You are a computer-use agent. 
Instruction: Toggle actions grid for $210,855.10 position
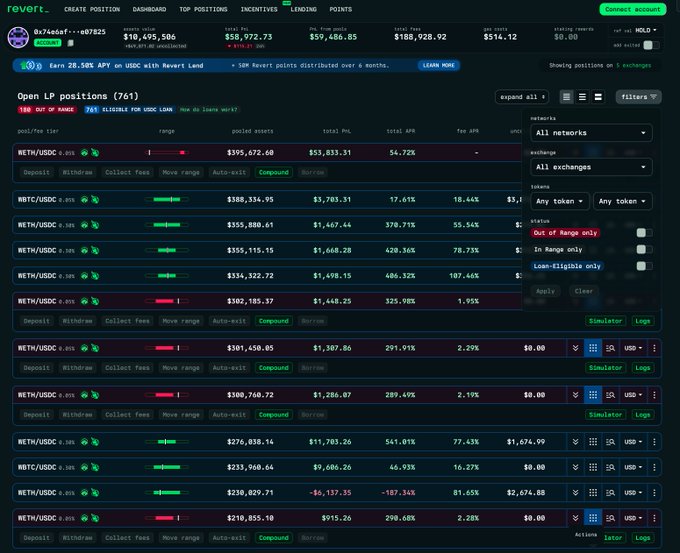pos(593,518)
